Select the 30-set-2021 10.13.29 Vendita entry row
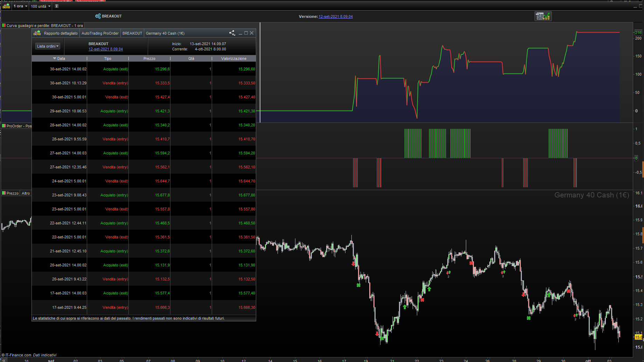644x362 pixels. [144, 83]
